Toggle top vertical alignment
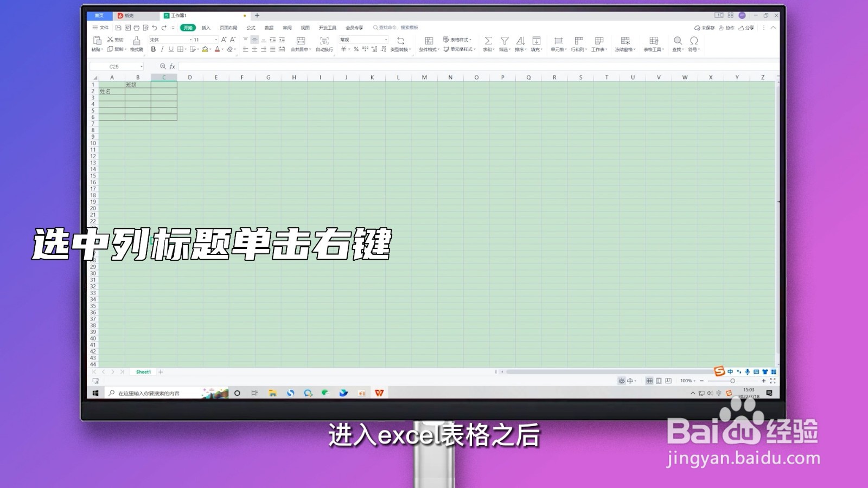The image size is (868, 488). 245,40
